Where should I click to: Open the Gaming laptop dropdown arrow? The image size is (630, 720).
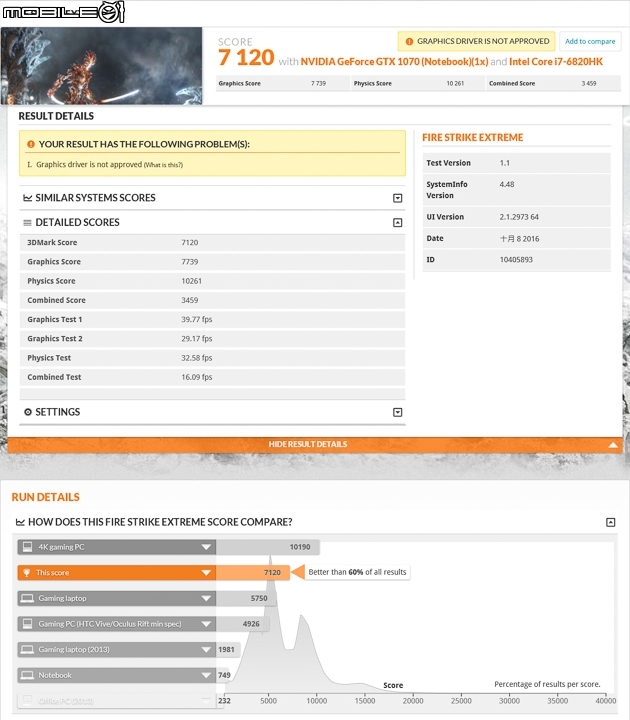pos(206,598)
